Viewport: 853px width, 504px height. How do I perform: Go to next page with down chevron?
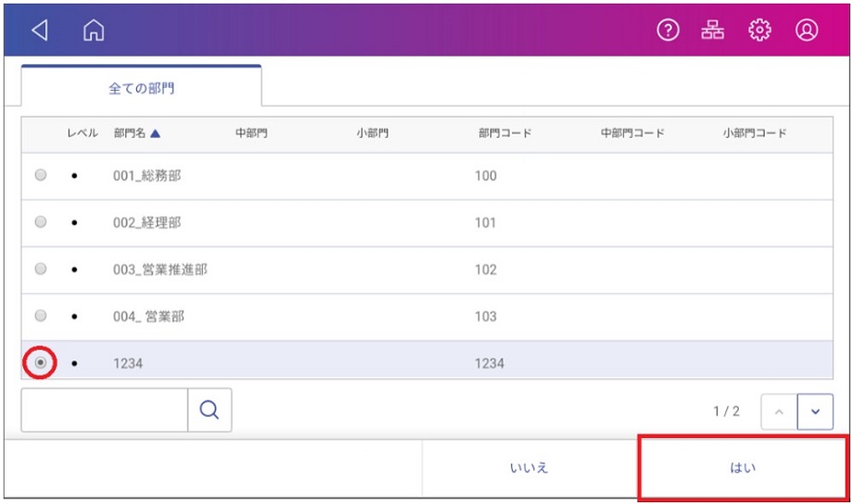click(x=815, y=411)
